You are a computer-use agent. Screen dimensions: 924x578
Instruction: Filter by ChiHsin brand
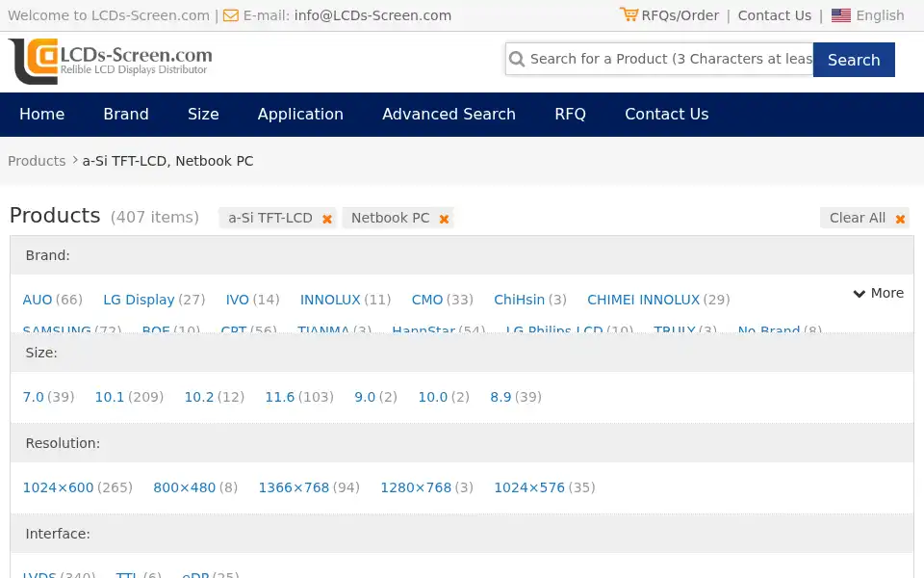coord(519,300)
